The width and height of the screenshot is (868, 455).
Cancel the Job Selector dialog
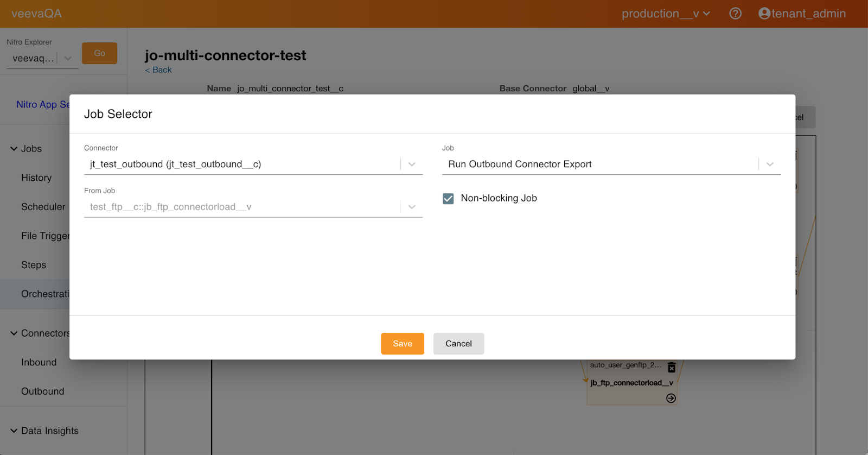point(458,344)
